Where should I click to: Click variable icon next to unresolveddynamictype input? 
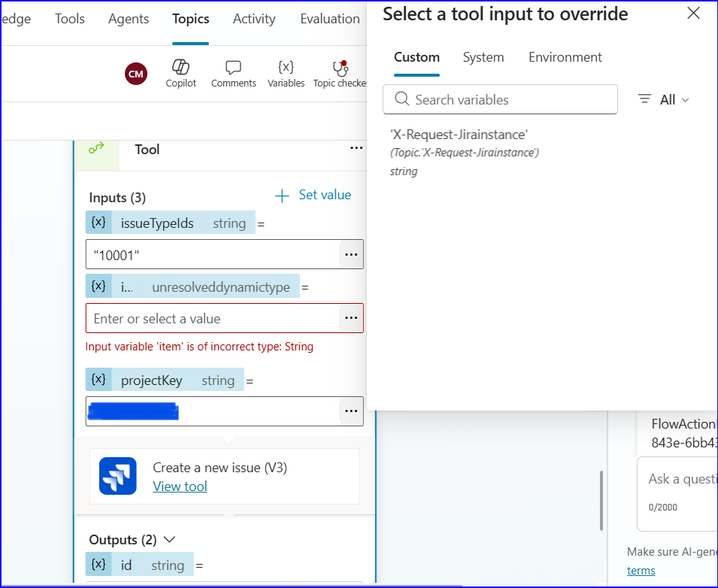click(98, 286)
